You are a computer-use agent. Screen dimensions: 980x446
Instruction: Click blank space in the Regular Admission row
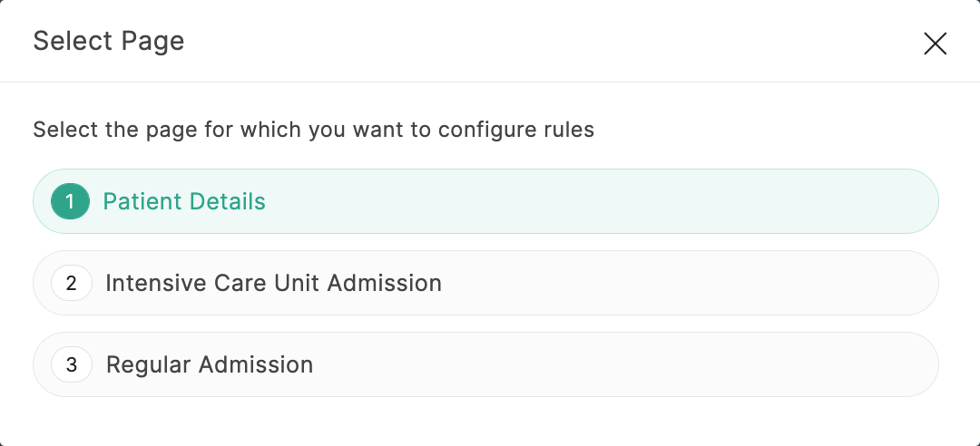coord(635,364)
